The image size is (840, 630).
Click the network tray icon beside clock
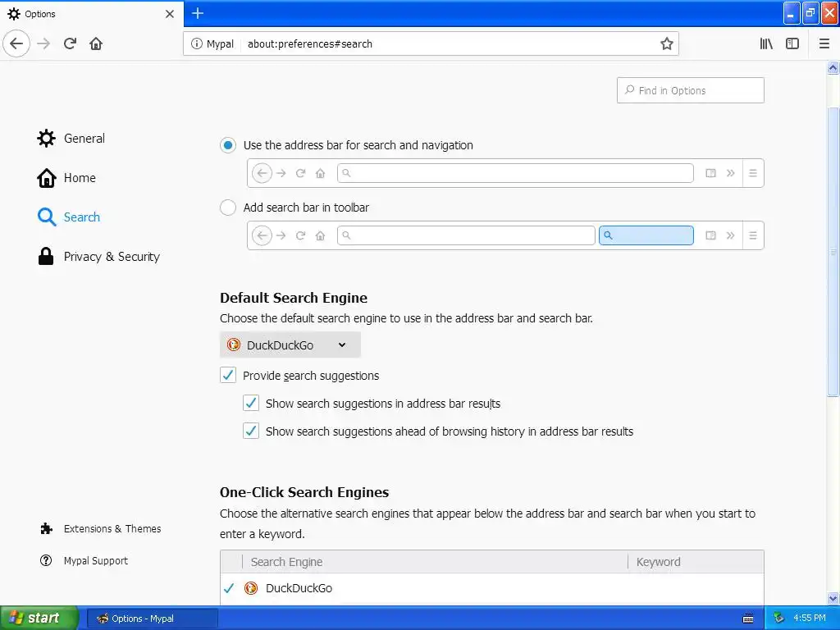pyautogui.click(x=779, y=619)
